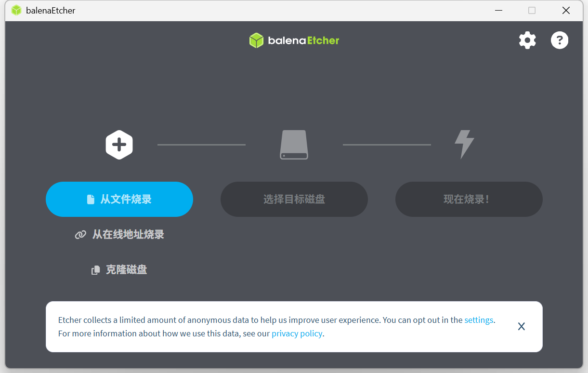Click the link chain icon beside 从在线地址烧录

[80, 235]
